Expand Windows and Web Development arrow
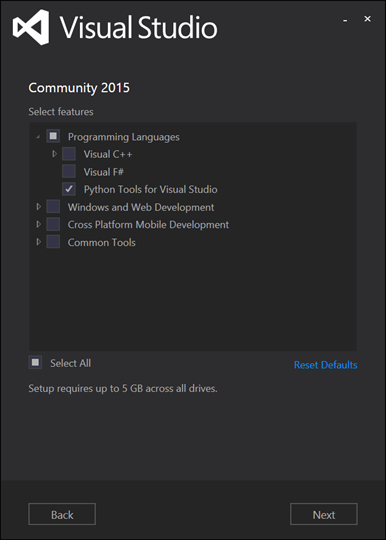This screenshot has height=540, width=386. point(39,207)
